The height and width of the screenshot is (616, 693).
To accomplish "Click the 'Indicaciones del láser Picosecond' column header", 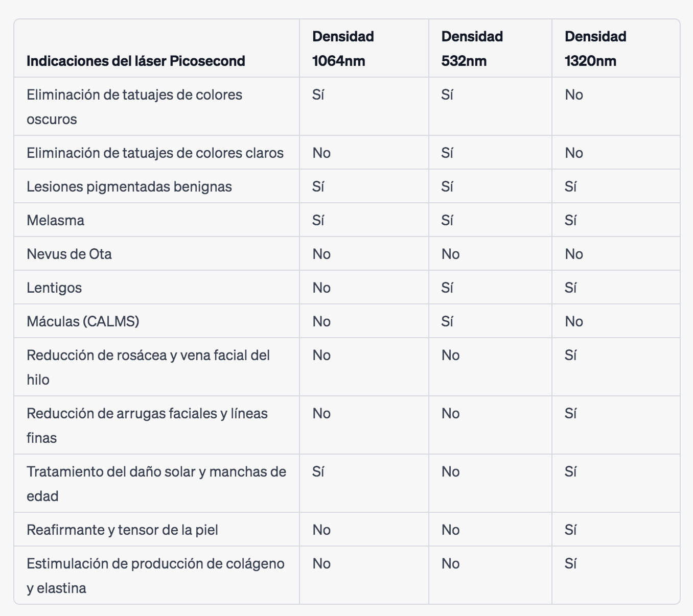I will 136,61.
